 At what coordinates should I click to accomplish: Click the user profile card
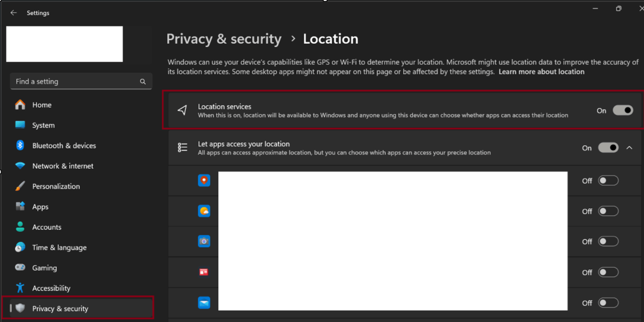65,44
